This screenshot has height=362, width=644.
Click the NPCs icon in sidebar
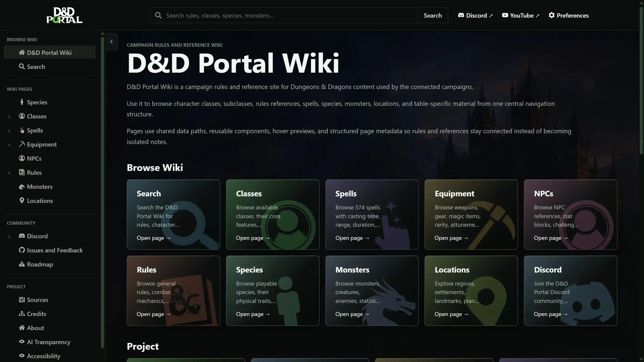(x=22, y=158)
